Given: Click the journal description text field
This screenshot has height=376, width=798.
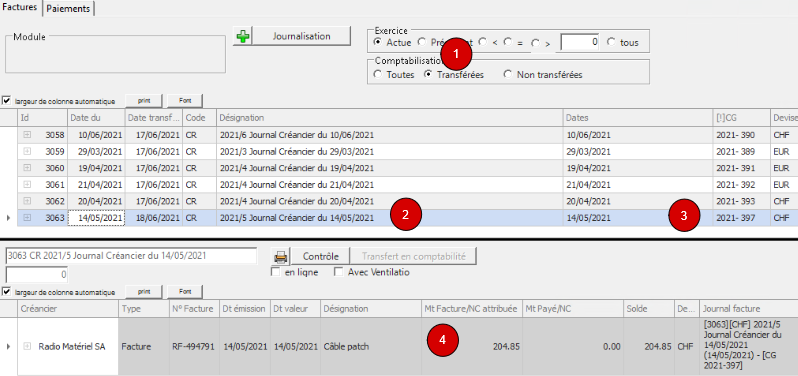Looking at the screenshot, I should (x=132, y=256).
